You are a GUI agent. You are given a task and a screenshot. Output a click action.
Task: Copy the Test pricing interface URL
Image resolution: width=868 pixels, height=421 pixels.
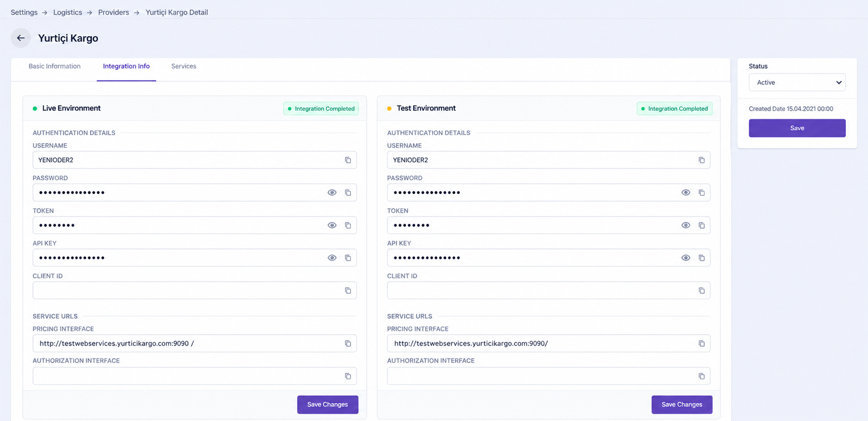(702, 343)
